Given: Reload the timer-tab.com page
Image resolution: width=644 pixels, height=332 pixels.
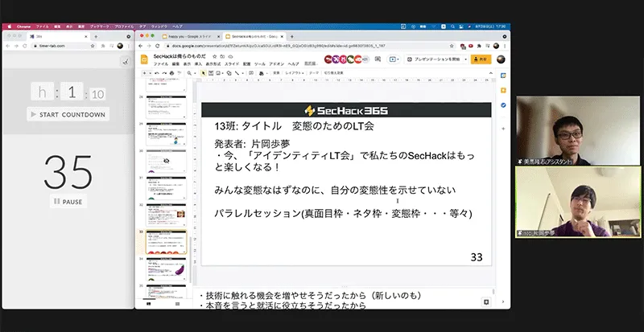Looking at the screenshot, I should 25,46.
